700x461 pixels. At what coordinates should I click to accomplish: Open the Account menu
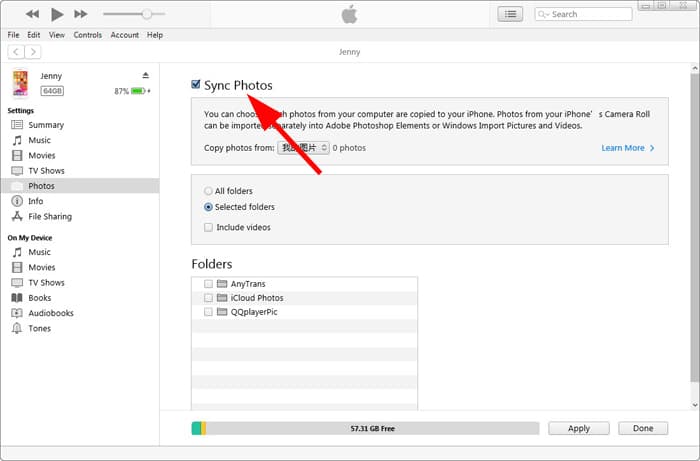(124, 35)
